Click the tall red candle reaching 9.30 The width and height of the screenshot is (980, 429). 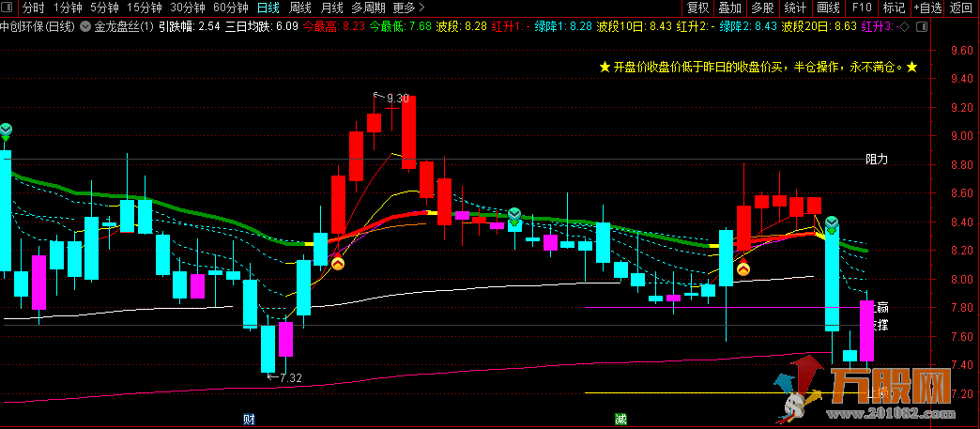click(408, 132)
